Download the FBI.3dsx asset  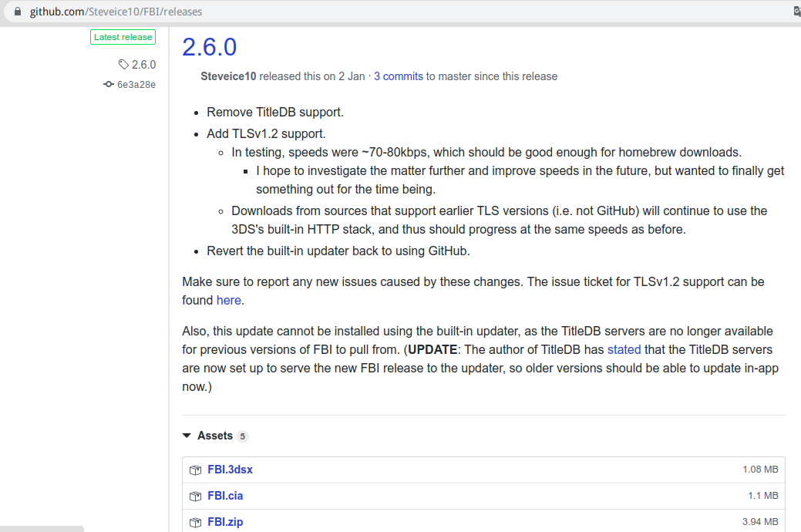click(x=230, y=470)
